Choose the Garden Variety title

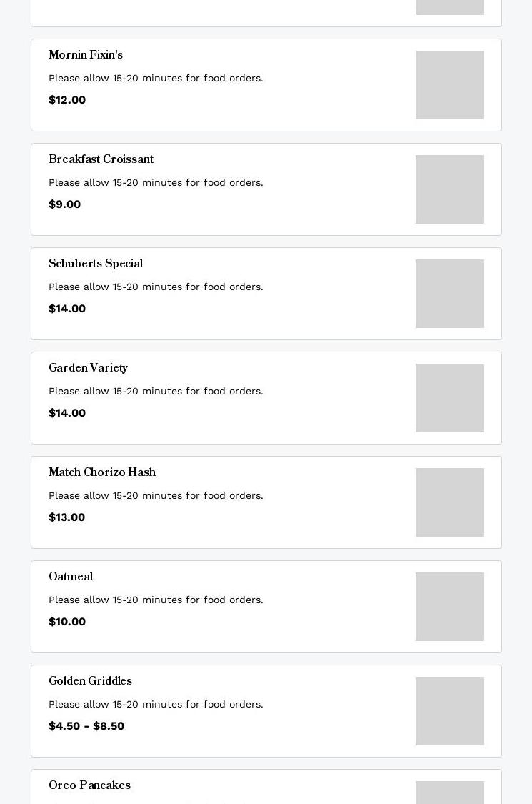(88, 369)
